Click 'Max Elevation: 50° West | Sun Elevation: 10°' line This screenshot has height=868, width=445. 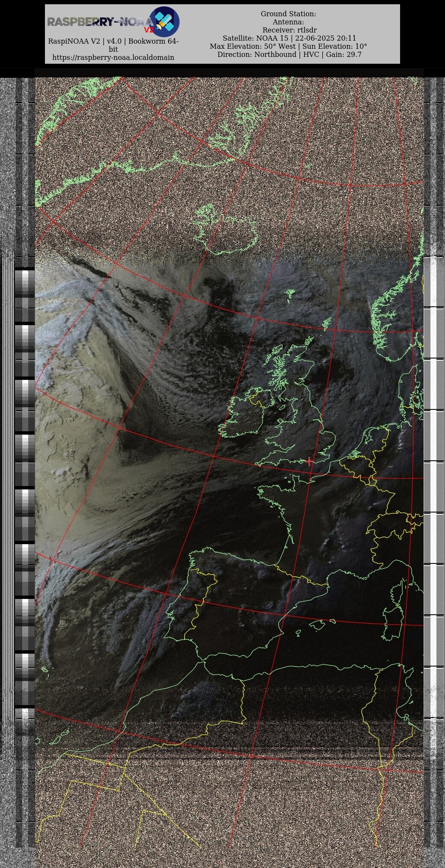(288, 46)
